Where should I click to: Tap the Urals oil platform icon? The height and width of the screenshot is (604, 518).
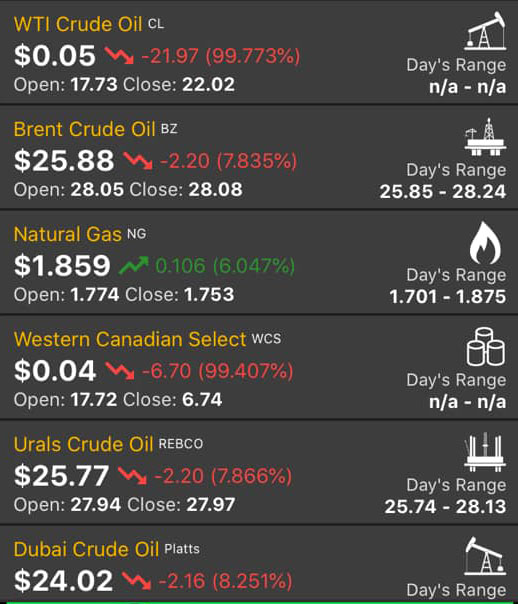point(485,453)
